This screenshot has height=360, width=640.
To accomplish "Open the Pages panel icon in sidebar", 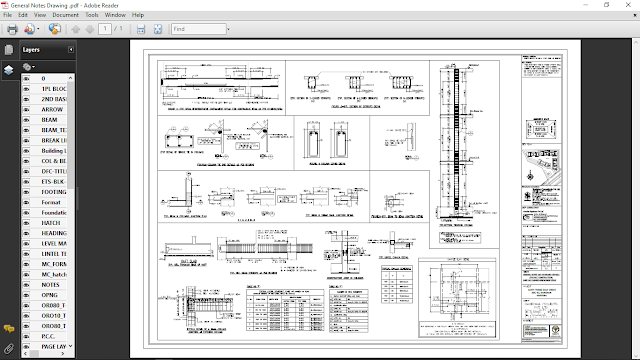I will coord(9,50).
